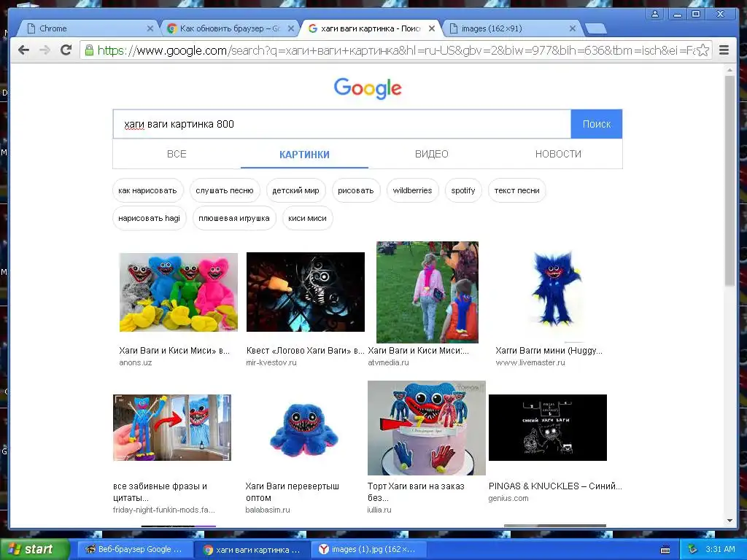
Task: Open 'все забивные фразы и цитаты...' link
Action: tap(160, 492)
